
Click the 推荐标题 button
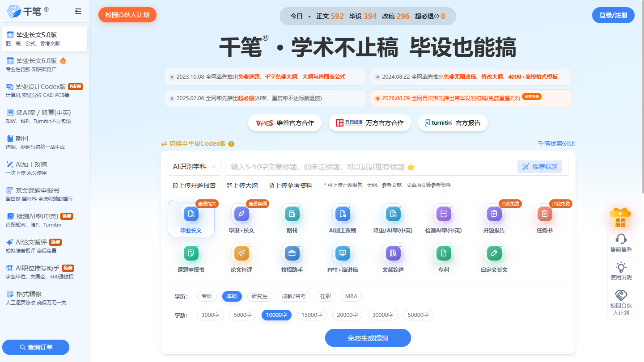[x=540, y=167]
